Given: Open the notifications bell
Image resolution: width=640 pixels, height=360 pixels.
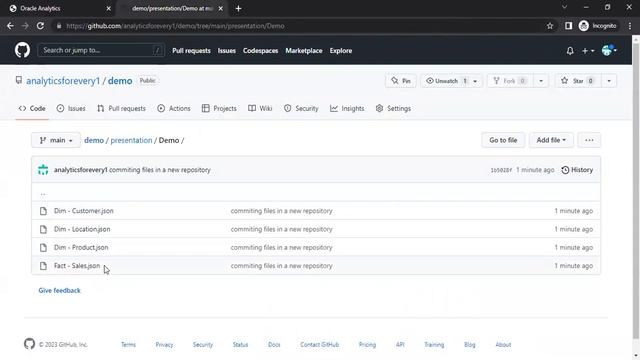Looking at the screenshot, I should tap(570, 51).
